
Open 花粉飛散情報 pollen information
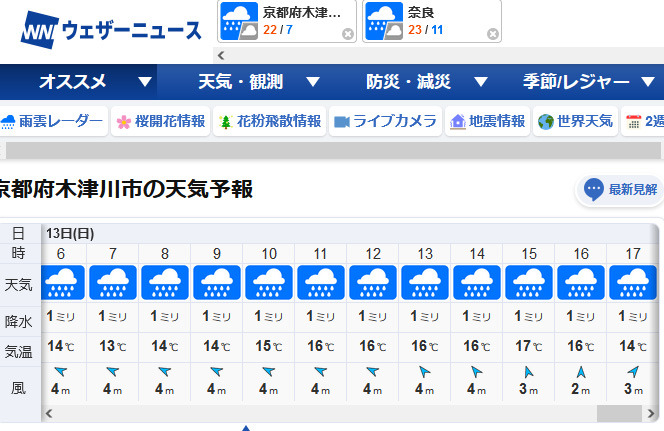coord(270,122)
